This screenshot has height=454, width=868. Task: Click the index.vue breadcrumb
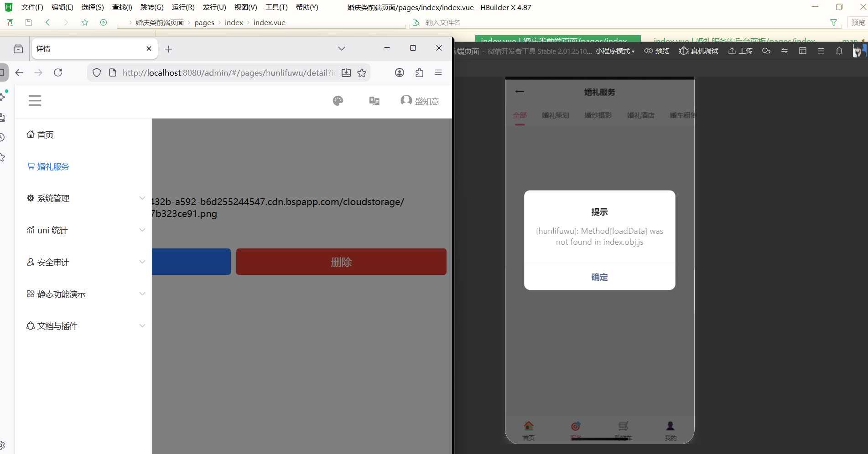tap(270, 22)
